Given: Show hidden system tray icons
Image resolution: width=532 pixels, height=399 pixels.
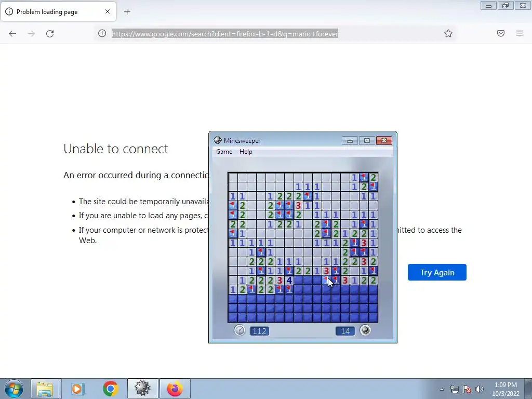Looking at the screenshot, I should [442, 389].
